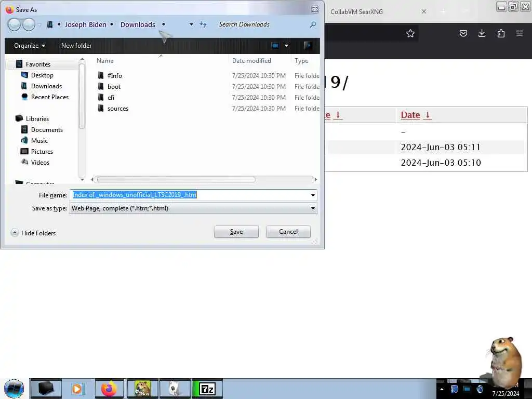Open the media player taskbar icon
The width and height of the screenshot is (532, 399).
point(77,389)
